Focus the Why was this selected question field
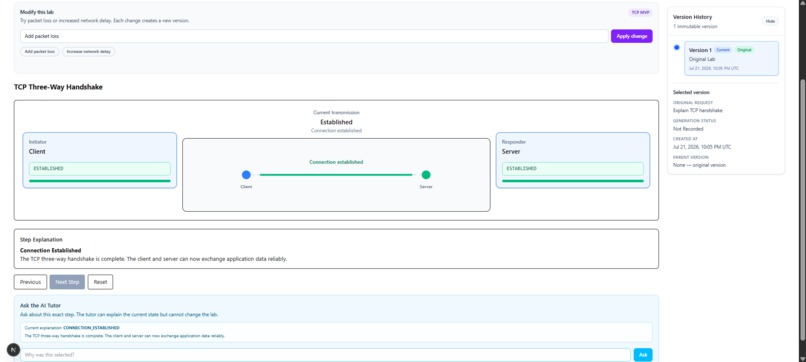The width and height of the screenshot is (806, 362). [325, 355]
